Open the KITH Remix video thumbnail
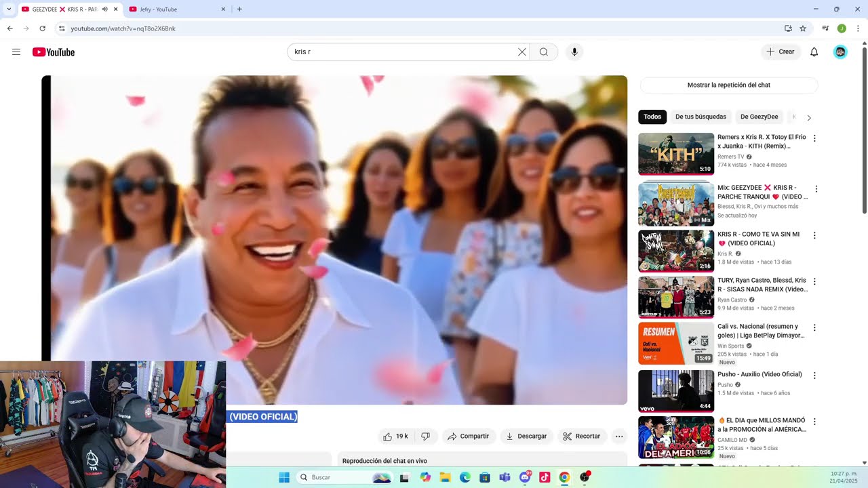Viewport: 868px width, 488px height. click(x=676, y=154)
